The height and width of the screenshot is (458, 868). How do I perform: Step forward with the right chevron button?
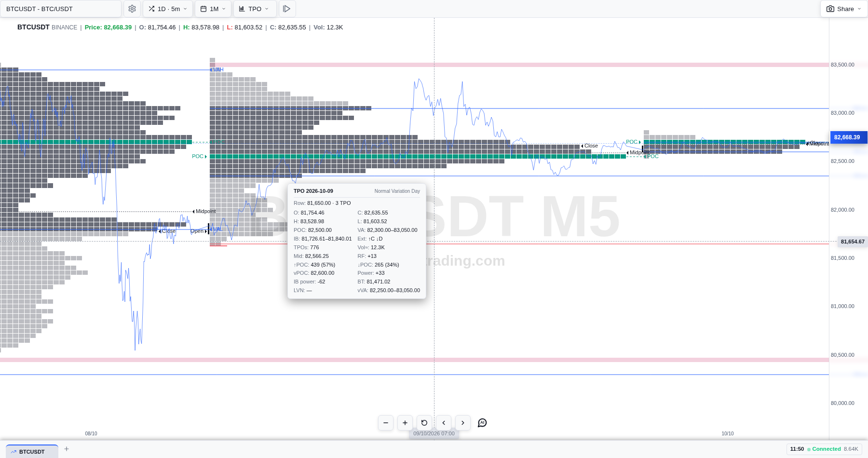[463, 423]
